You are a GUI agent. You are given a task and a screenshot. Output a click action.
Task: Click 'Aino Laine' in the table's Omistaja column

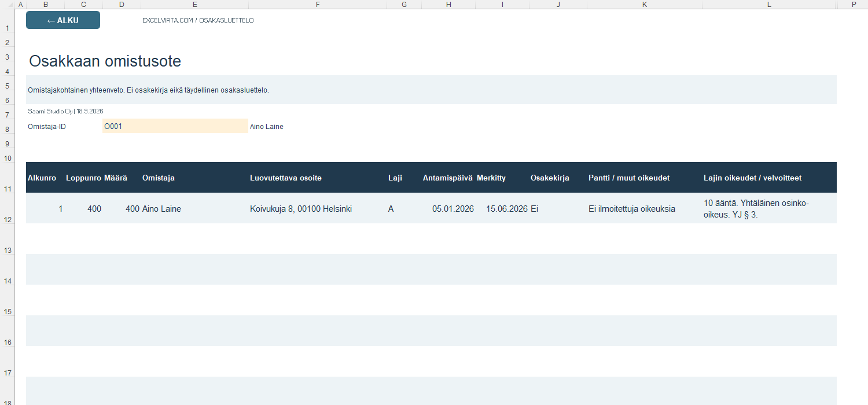[x=161, y=209]
